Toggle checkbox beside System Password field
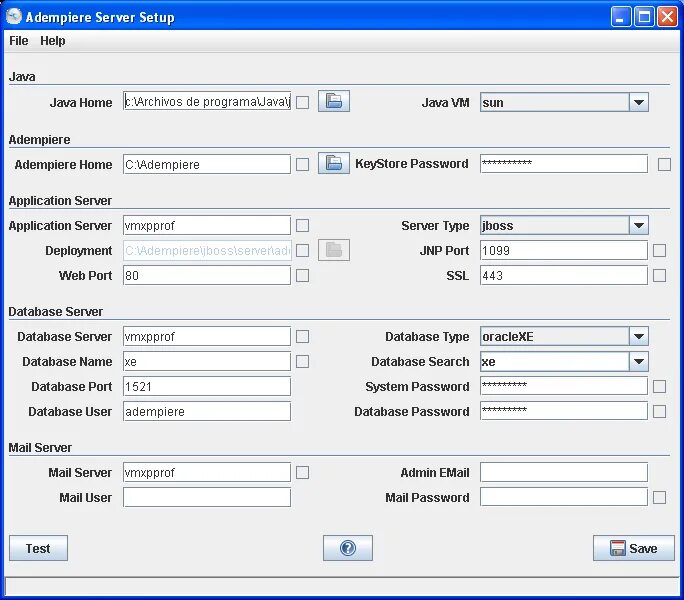 click(x=659, y=387)
